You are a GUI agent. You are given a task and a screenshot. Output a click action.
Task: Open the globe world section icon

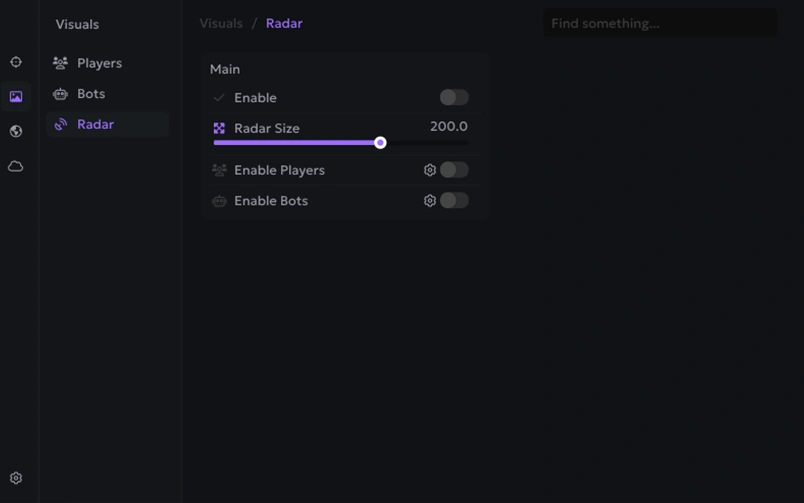pos(16,131)
